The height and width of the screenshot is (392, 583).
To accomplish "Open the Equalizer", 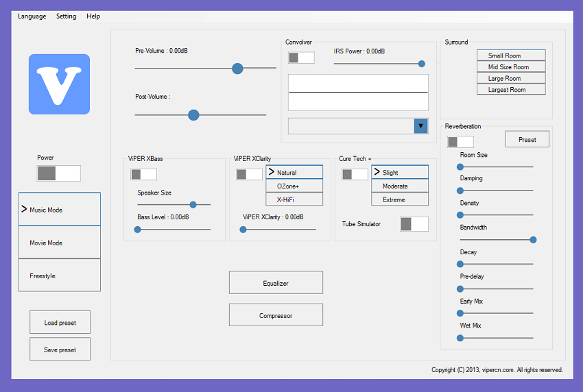I will pyautogui.click(x=276, y=283).
